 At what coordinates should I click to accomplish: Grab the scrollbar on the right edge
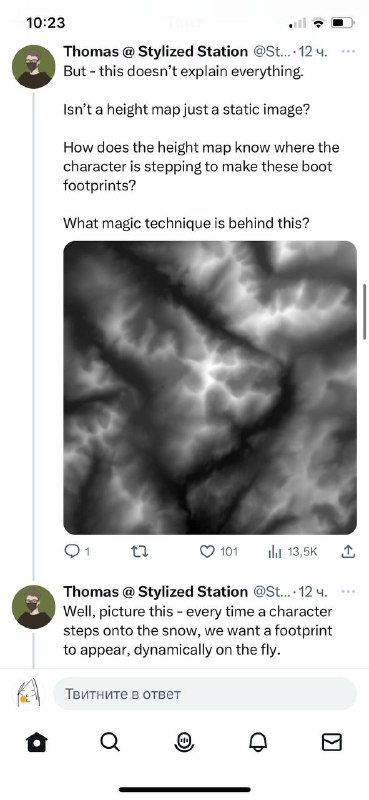(364, 311)
